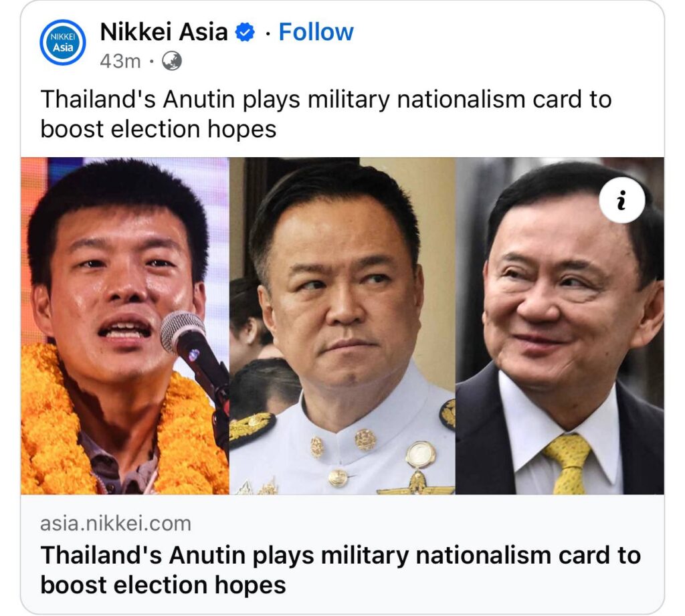The width and height of the screenshot is (685, 616).
Task: Click the asia.nikkei.com domain label
Action: coord(116,524)
